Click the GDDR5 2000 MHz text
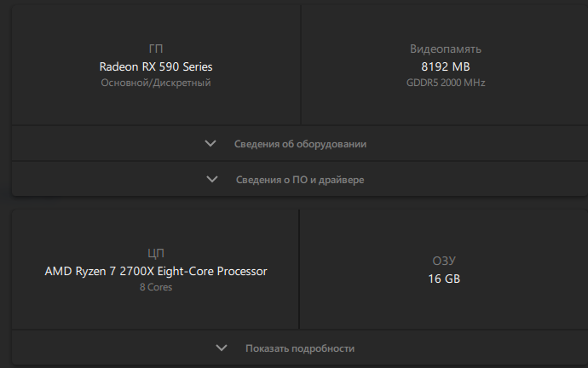The height and width of the screenshot is (368, 588). pos(446,83)
